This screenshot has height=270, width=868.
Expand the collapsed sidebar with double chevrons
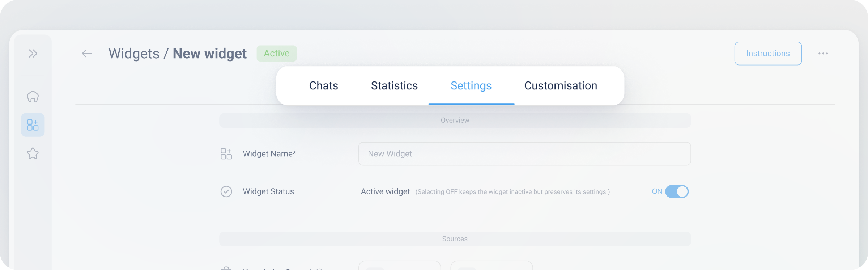pyautogui.click(x=33, y=54)
